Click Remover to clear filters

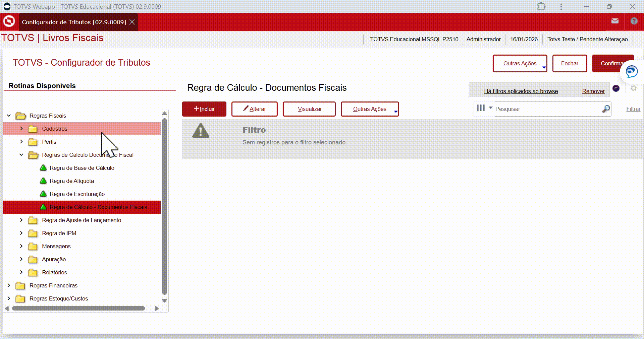[593, 91]
